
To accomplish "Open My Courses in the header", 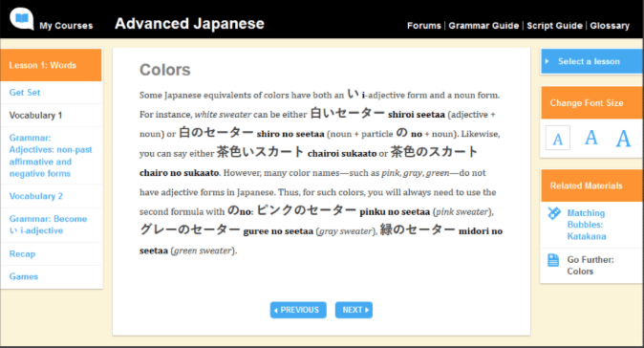I will coord(66,26).
